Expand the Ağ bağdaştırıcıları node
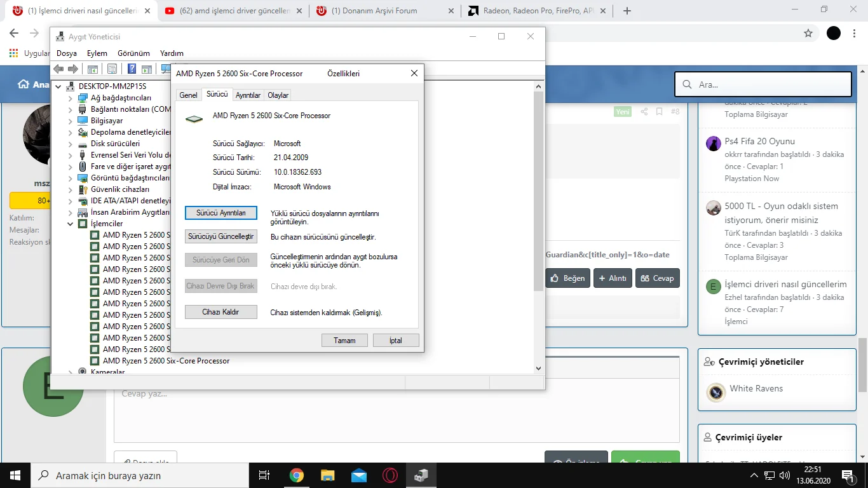The image size is (868, 488). (71, 98)
